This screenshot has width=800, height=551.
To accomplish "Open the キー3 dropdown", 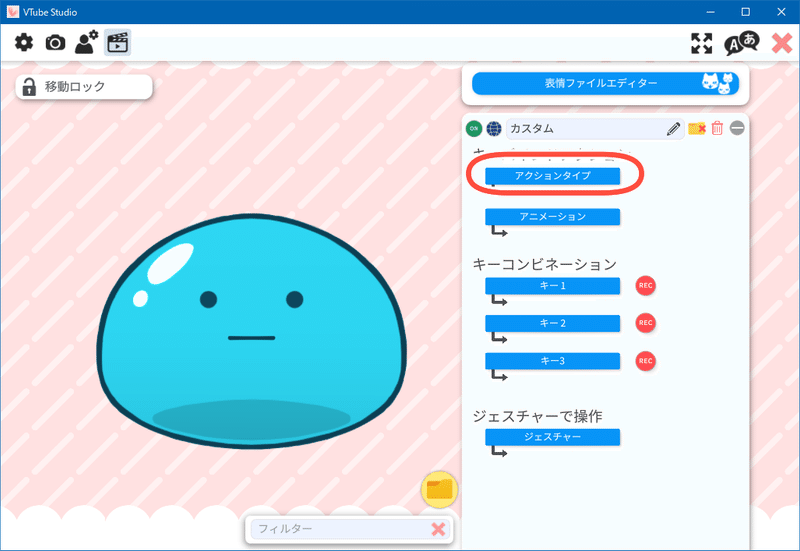I will (553, 361).
